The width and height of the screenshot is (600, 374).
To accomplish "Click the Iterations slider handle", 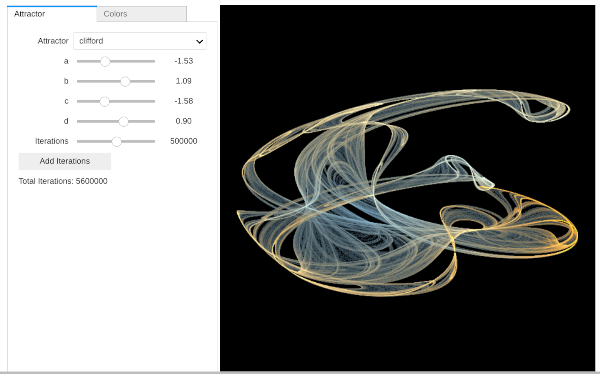I will pos(116,141).
